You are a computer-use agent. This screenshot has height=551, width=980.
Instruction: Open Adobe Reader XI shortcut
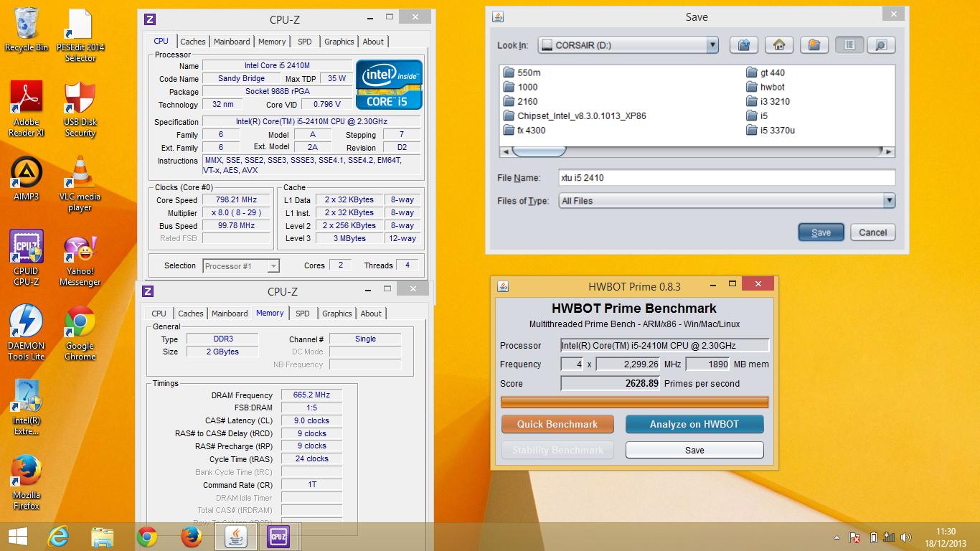27,109
